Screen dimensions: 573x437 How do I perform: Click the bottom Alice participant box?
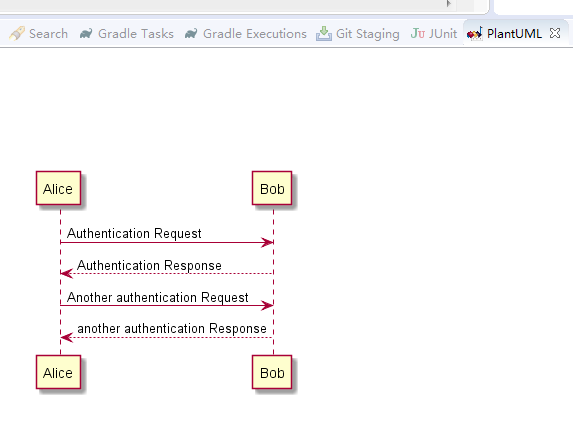[x=58, y=372]
